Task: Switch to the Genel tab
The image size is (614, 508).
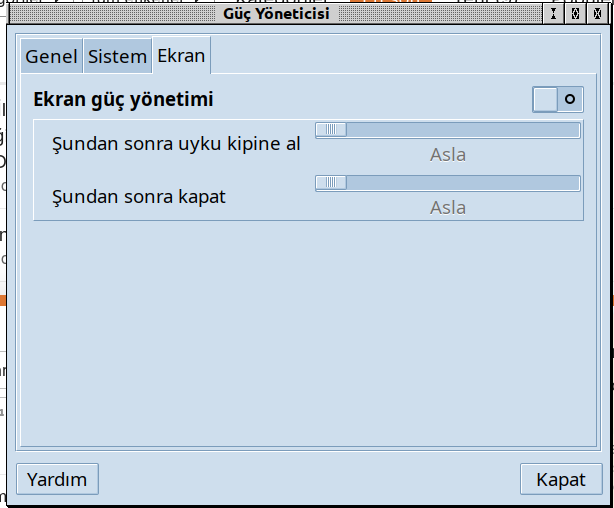Action: pyautogui.click(x=51, y=57)
